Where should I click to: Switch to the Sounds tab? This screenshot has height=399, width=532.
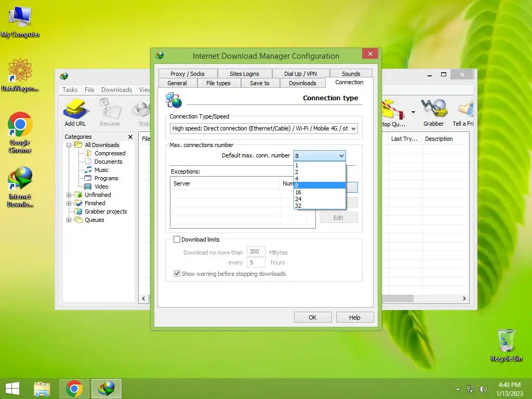[351, 74]
